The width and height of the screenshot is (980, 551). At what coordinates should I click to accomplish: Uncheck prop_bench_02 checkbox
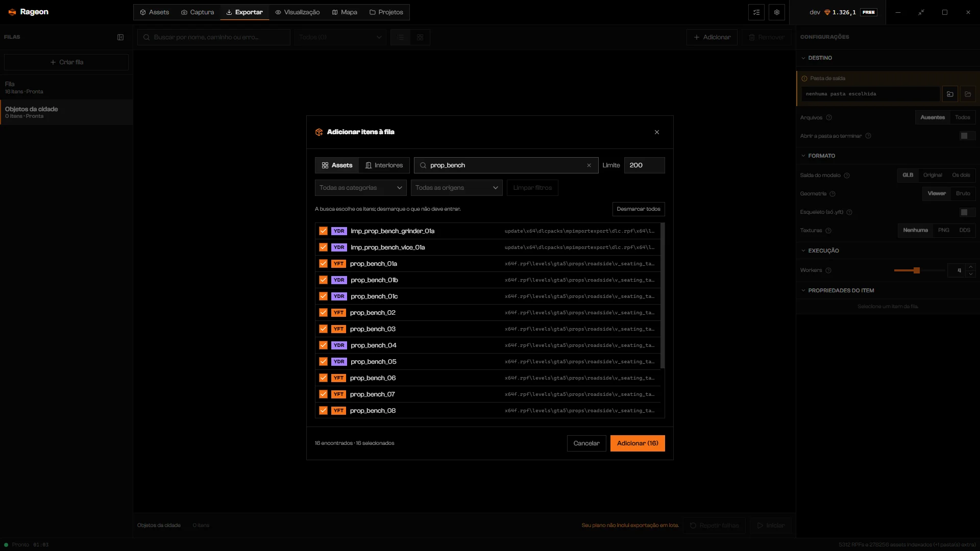[x=323, y=313]
